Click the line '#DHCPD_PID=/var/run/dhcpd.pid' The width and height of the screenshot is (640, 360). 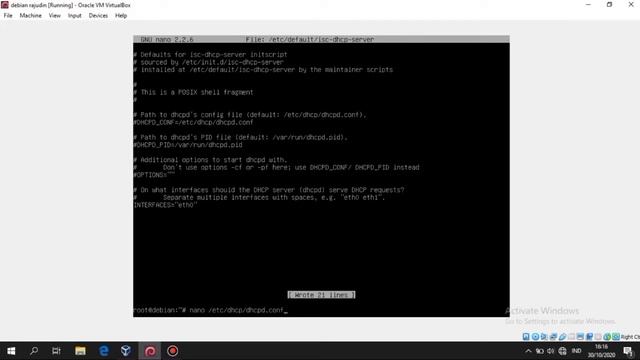pyautogui.click(x=188, y=144)
